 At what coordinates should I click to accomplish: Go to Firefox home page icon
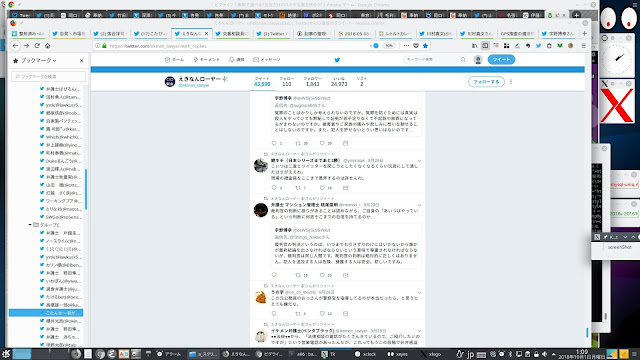[48, 46]
